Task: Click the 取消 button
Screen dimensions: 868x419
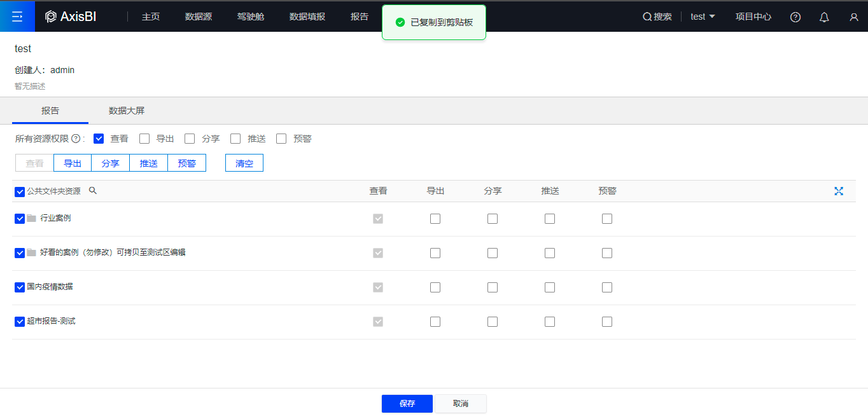Action: point(461,404)
